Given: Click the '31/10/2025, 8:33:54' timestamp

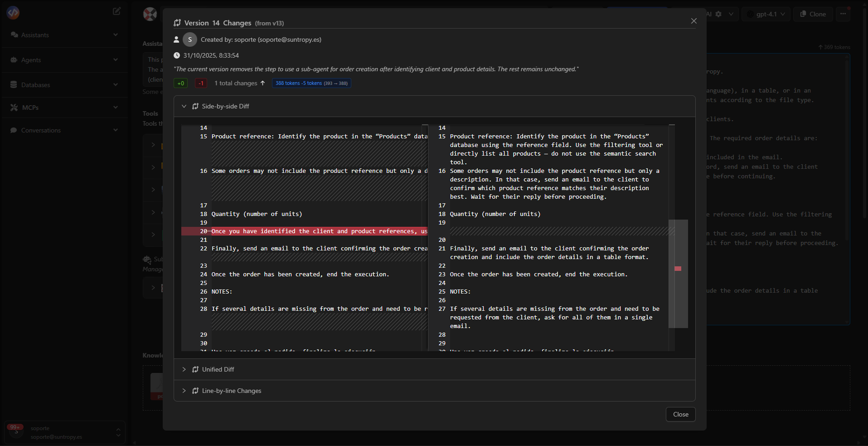Looking at the screenshot, I should click(211, 55).
